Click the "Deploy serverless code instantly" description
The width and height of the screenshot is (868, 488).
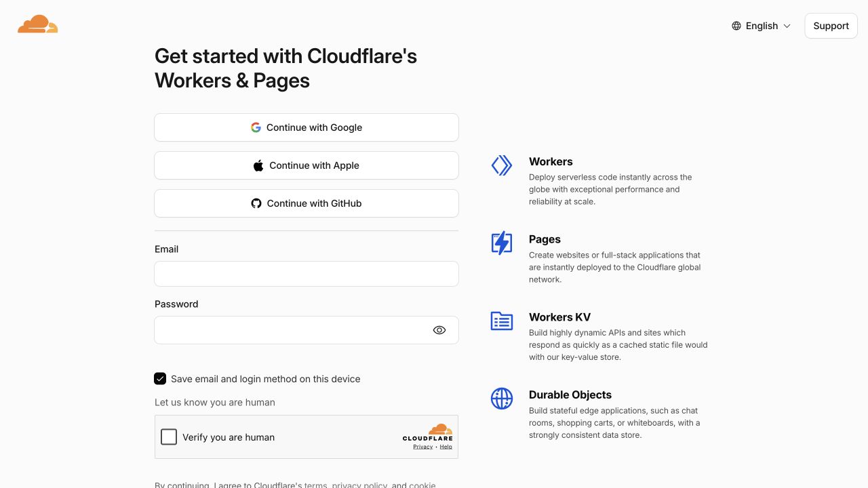tap(610, 189)
